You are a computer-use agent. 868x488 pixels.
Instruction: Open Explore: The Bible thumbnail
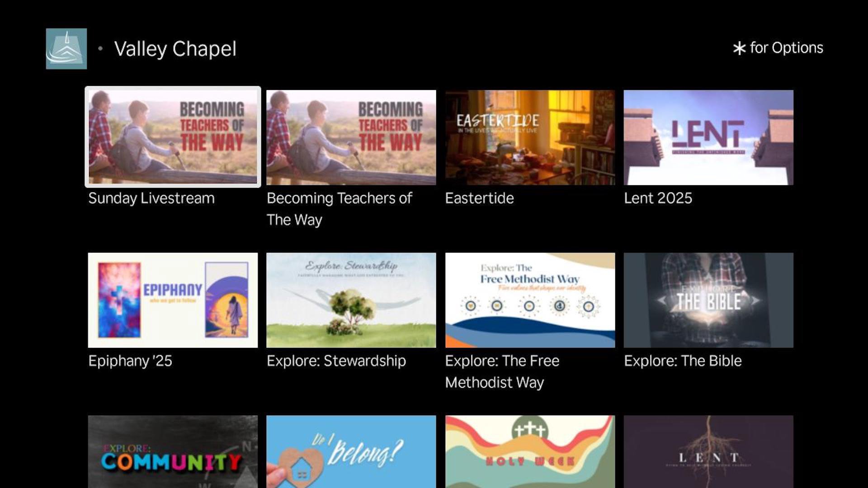coord(708,300)
